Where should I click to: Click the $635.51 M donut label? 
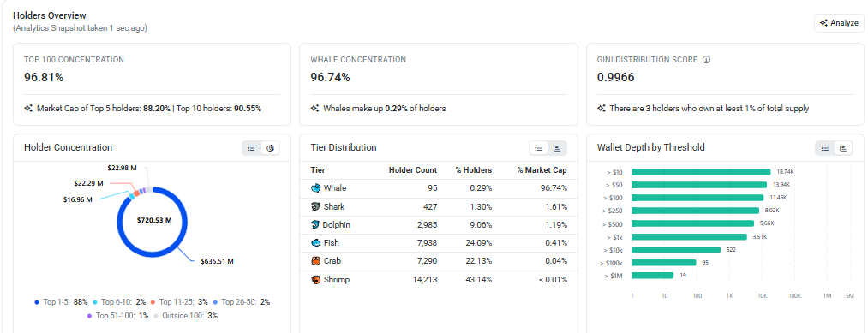coord(217,261)
